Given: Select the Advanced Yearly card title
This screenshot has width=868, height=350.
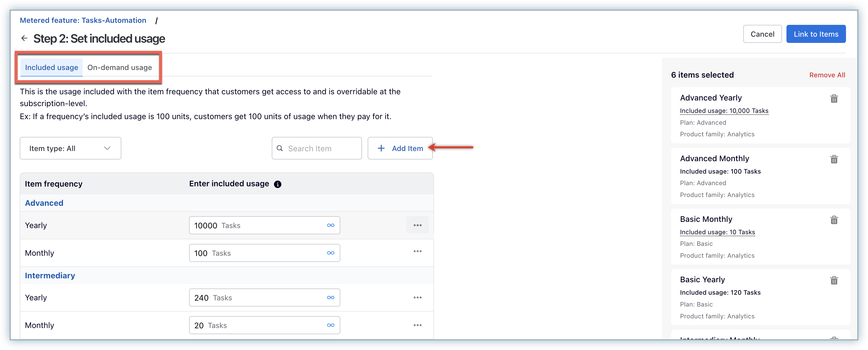Looking at the screenshot, I should (711, 98).
